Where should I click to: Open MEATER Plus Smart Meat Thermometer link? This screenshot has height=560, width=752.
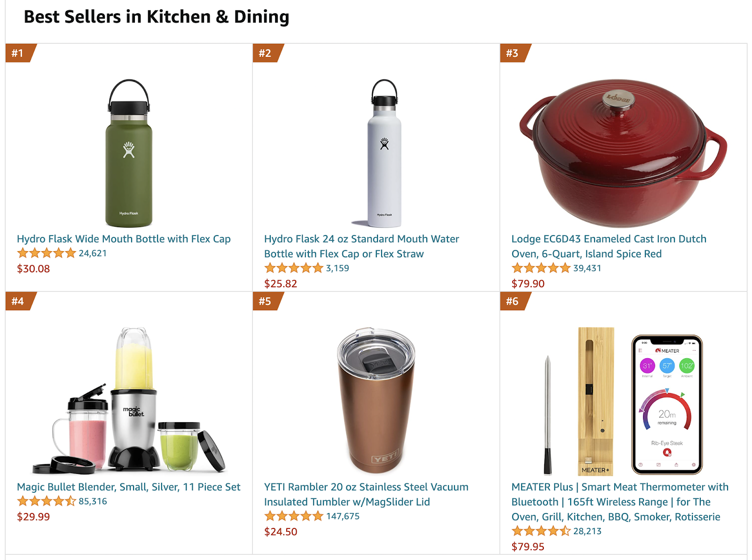point(620,502)
